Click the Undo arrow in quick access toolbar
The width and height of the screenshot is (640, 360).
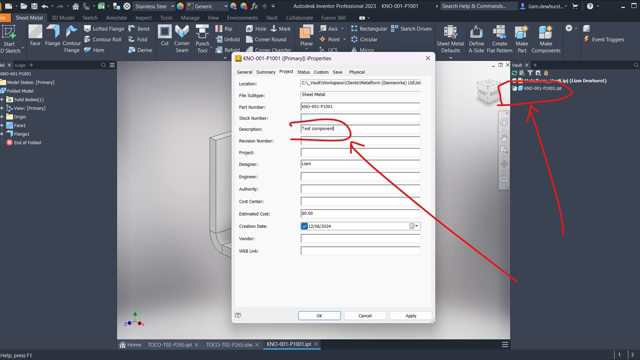[45, 6]
